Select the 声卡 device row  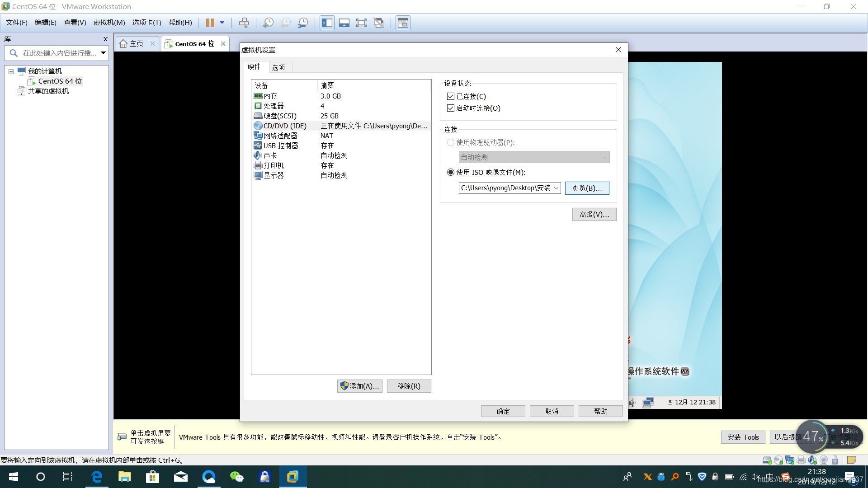(341, 156)
